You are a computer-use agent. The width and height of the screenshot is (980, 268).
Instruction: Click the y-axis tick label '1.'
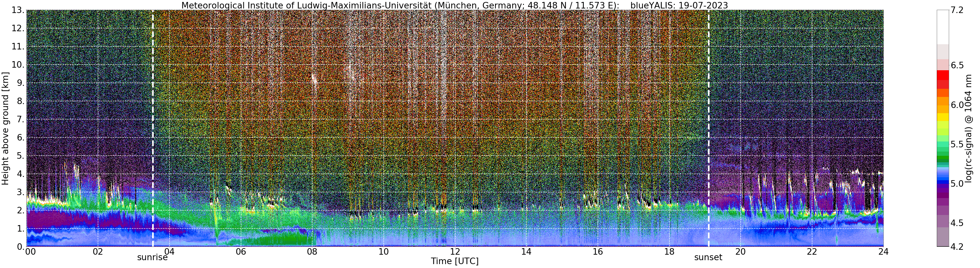(x=20, y=228)
